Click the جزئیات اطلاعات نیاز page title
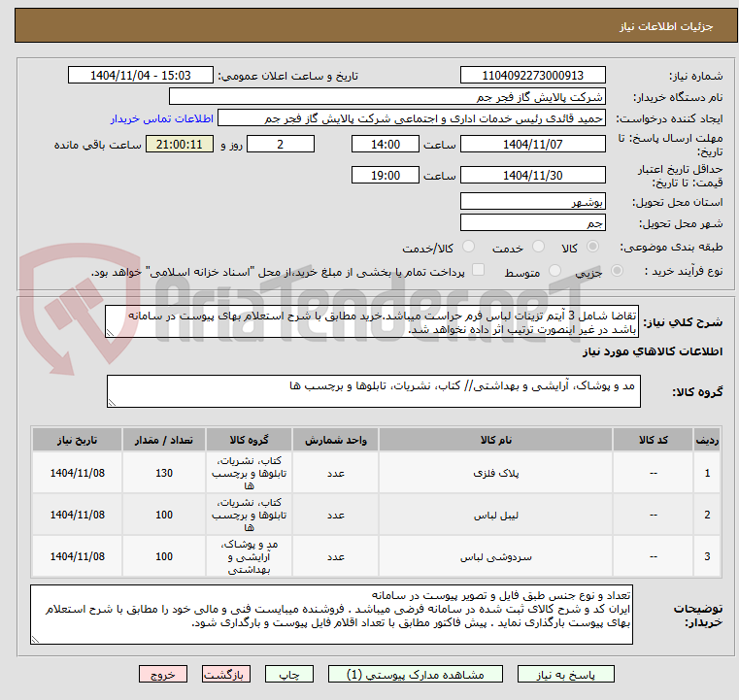 (x=666, y=26)
